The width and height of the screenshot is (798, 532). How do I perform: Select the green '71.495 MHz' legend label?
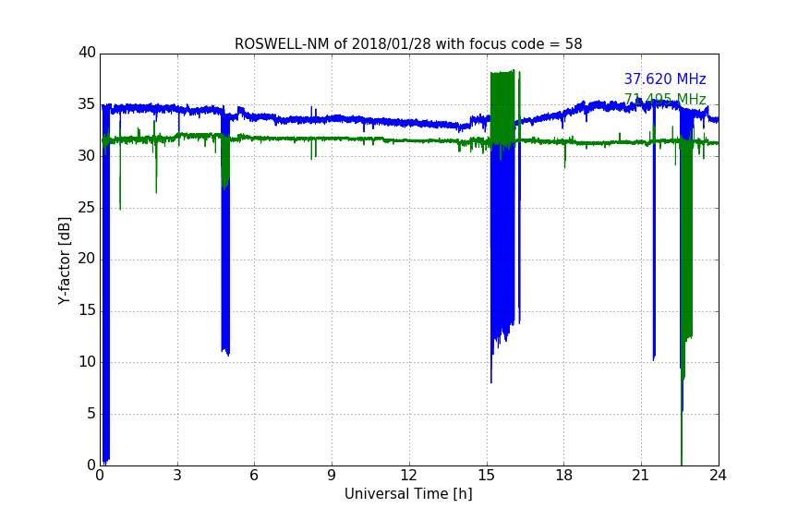[665, 99]
